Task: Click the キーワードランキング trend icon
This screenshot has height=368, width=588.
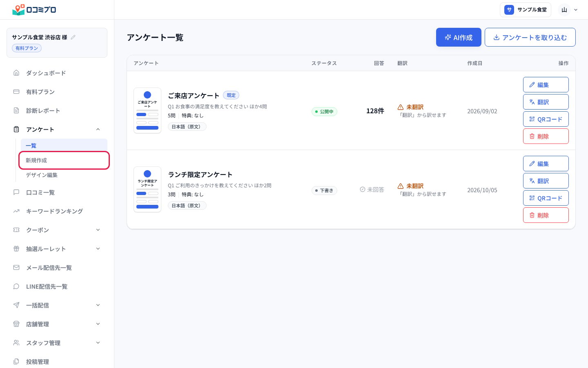Action: (x=16, y=211)
